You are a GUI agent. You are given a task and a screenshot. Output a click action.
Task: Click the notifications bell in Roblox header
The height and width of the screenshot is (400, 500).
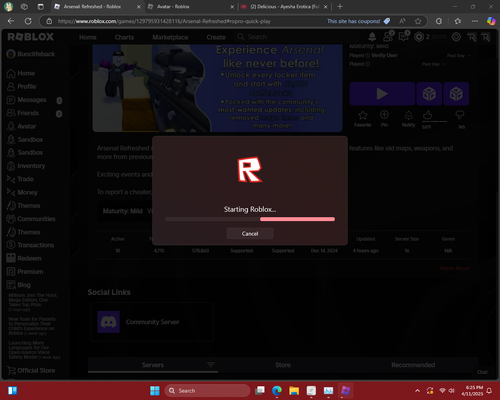372,37
